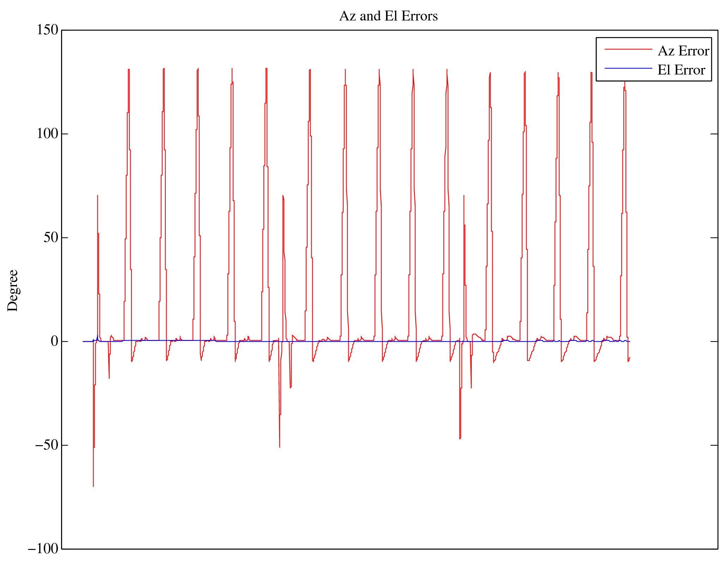
Task: Click the red line sample in legend
Action: [x=628, y=49]
